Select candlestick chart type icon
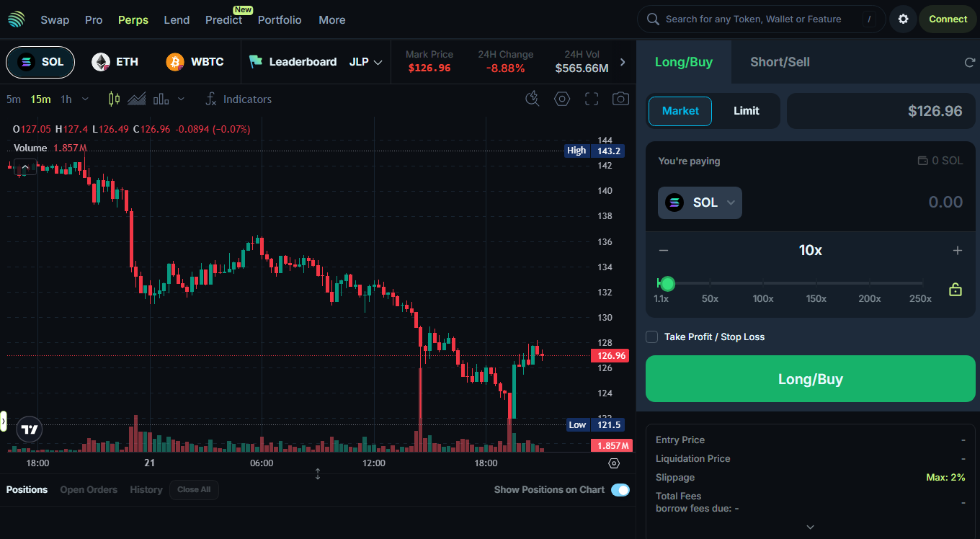This screenshot has width=980, height=539. pos(114,99)
